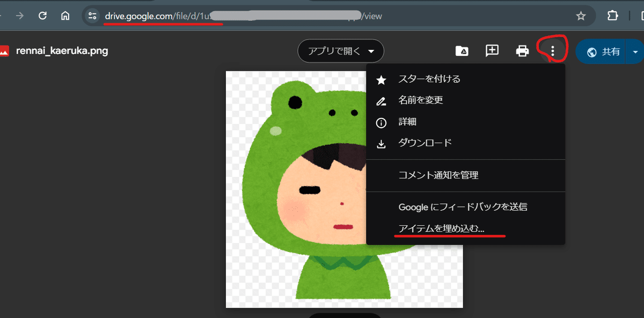Click the globe icon on share button
644x318 pixels.
(x=592, y=52)
